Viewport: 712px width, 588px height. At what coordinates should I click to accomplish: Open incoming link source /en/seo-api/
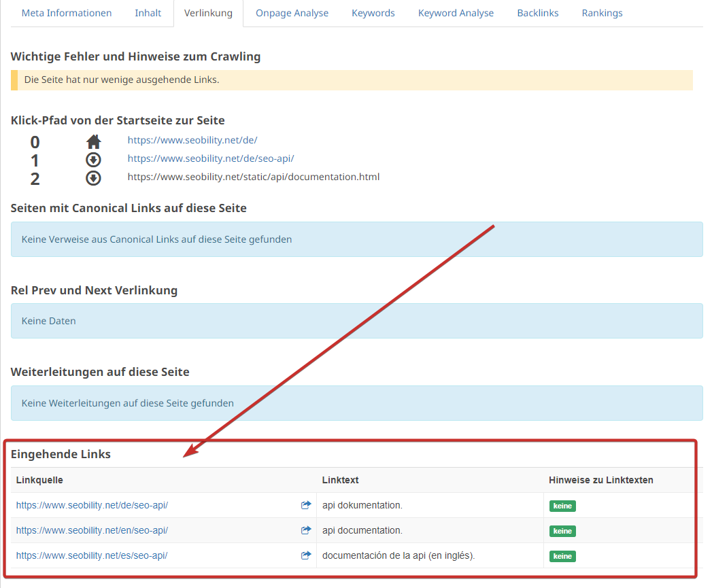click(92, 530)
